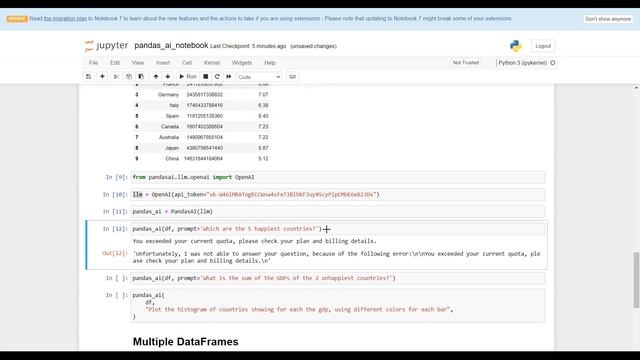The height and width of the screenshot is (360, 640).
Task: Click the Not Trusted button
Action: (466, 63)
